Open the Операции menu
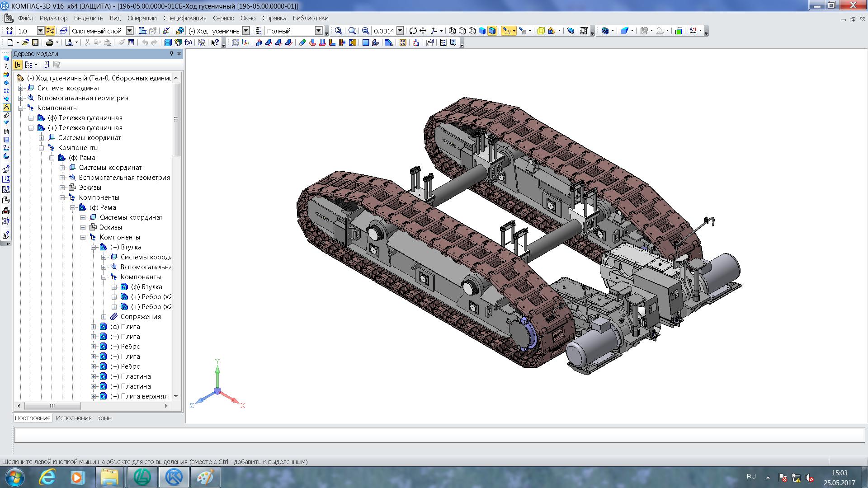868x488 pixels. click(142, 18)
